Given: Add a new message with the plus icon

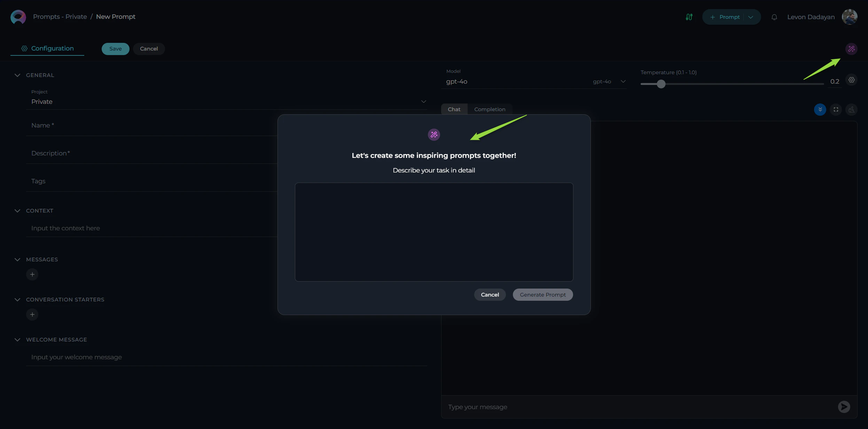Looking at the screenshot, I should click(x=32, y=274).
